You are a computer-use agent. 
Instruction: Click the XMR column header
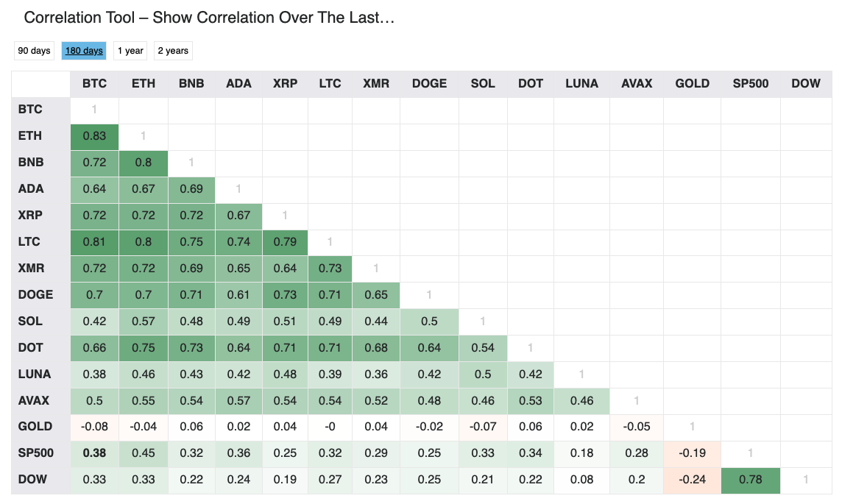376,84
